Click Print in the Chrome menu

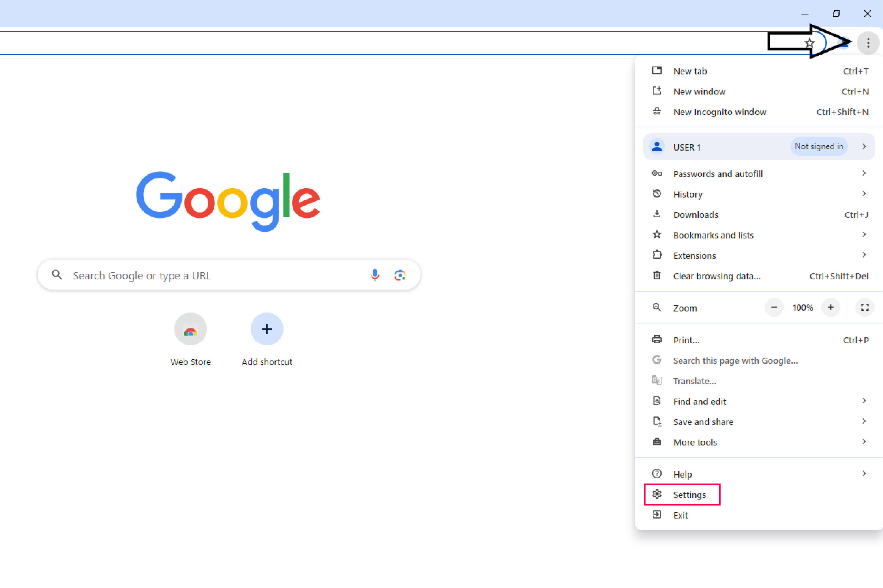click(x=686, y=340)
